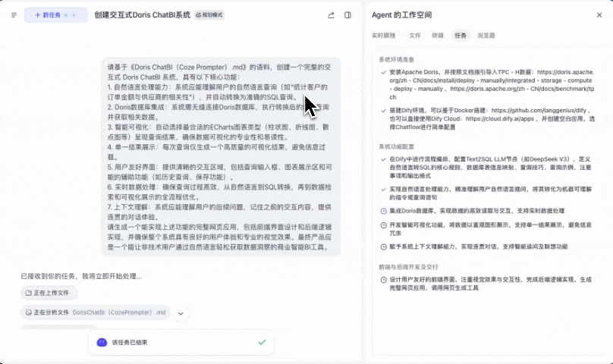Image resolution: width=613 pixels, height=364 pixels.
Task: Click green checkmark next to 该任务已结束
Action: tap(262, 343)
